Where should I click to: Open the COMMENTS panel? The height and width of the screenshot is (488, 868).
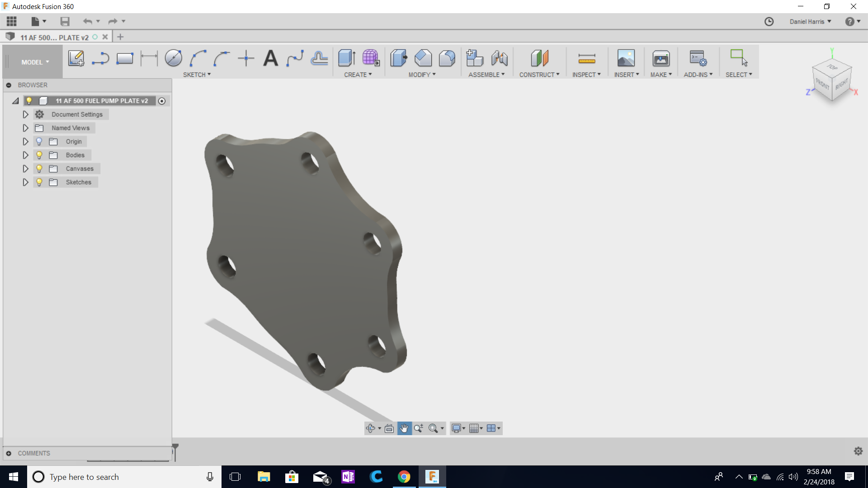33,453
